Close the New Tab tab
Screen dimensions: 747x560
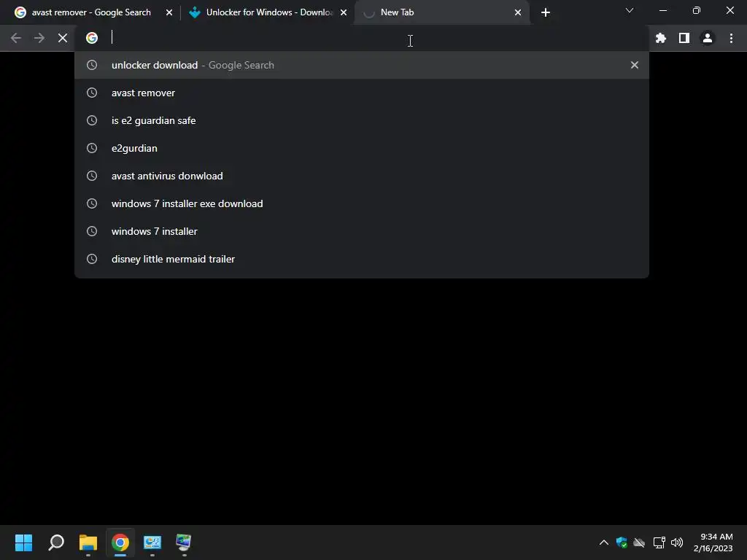(518, 13)
